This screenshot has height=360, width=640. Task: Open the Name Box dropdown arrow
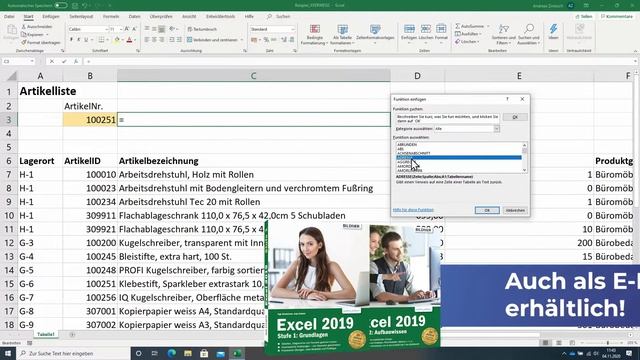32,61
